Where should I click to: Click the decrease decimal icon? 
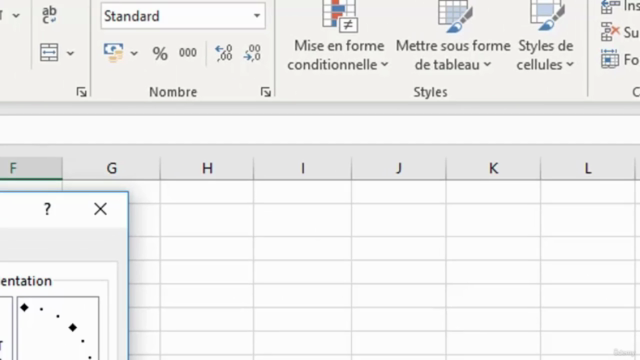tap(252, 53)
